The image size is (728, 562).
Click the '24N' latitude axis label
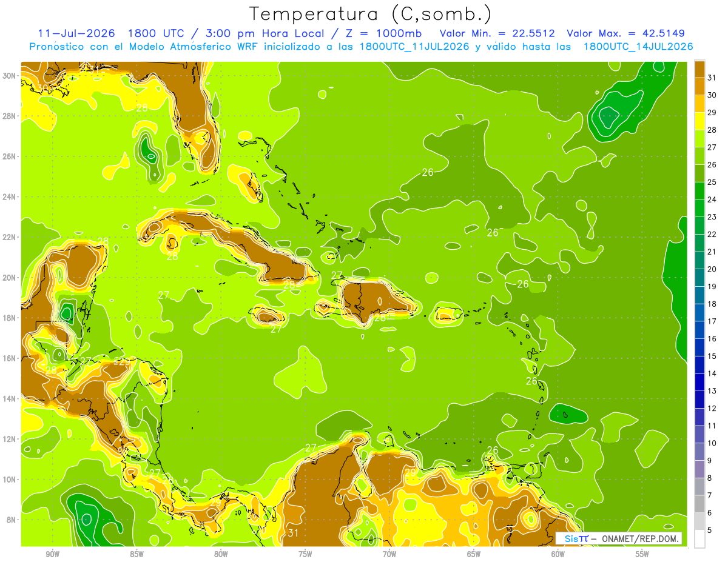tap(10, 197)
